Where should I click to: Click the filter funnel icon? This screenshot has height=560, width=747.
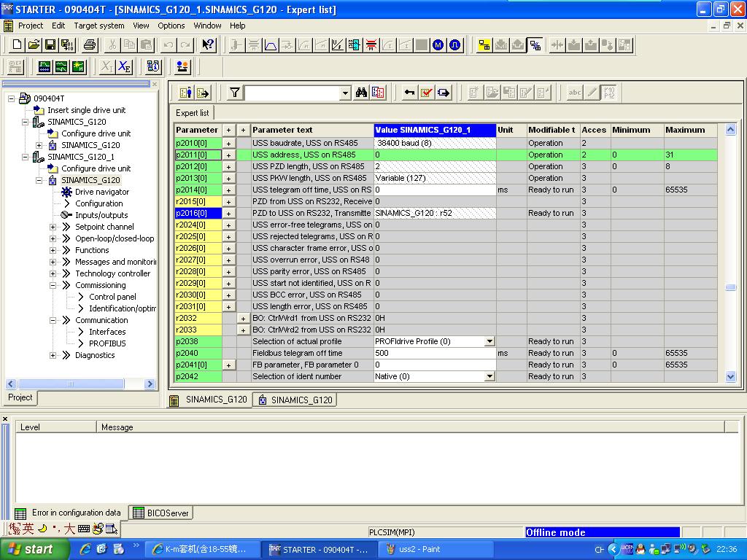234,93
